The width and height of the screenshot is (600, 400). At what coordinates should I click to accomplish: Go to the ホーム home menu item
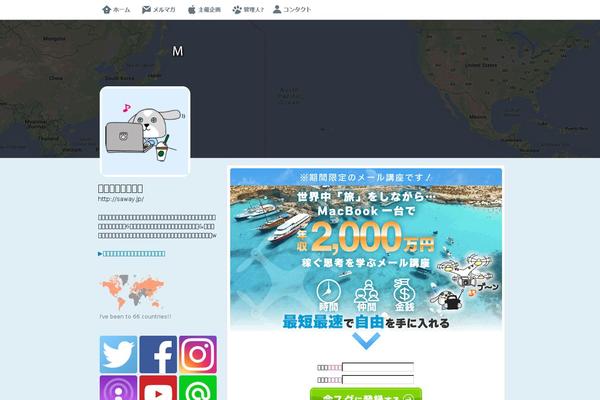coord(116,10)
